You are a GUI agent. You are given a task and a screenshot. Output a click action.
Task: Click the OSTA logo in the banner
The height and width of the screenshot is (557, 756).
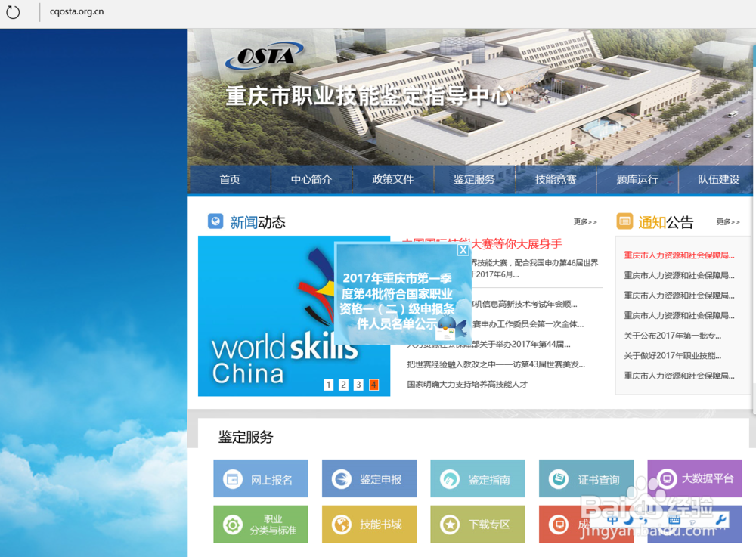coord(265,55)
